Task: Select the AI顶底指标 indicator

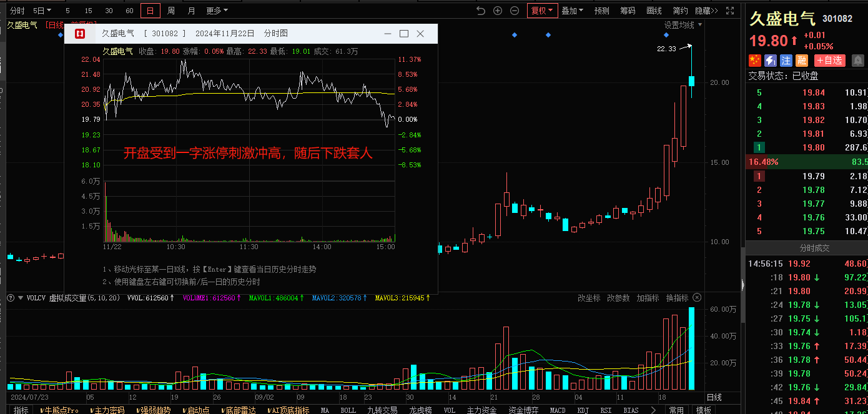Action: coord(288,410)
